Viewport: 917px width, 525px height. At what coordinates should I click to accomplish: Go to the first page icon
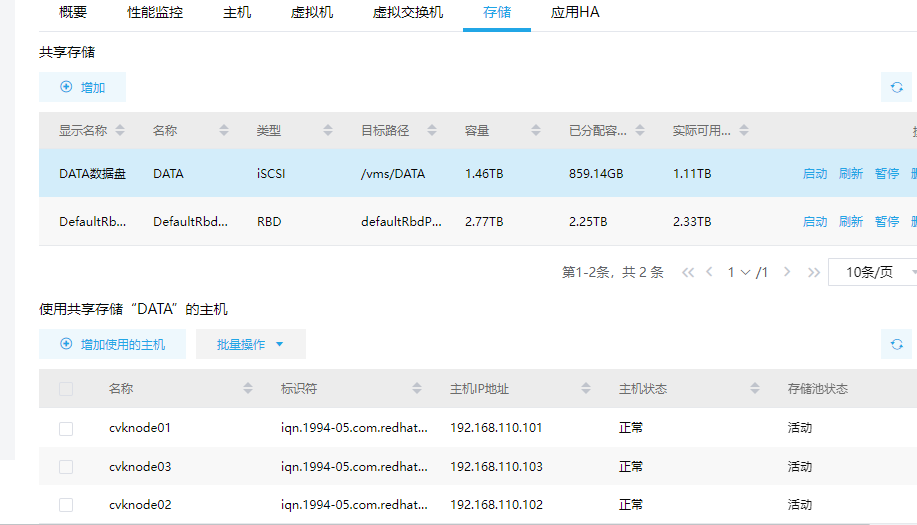pyautogui.click(x=687, y=272)
